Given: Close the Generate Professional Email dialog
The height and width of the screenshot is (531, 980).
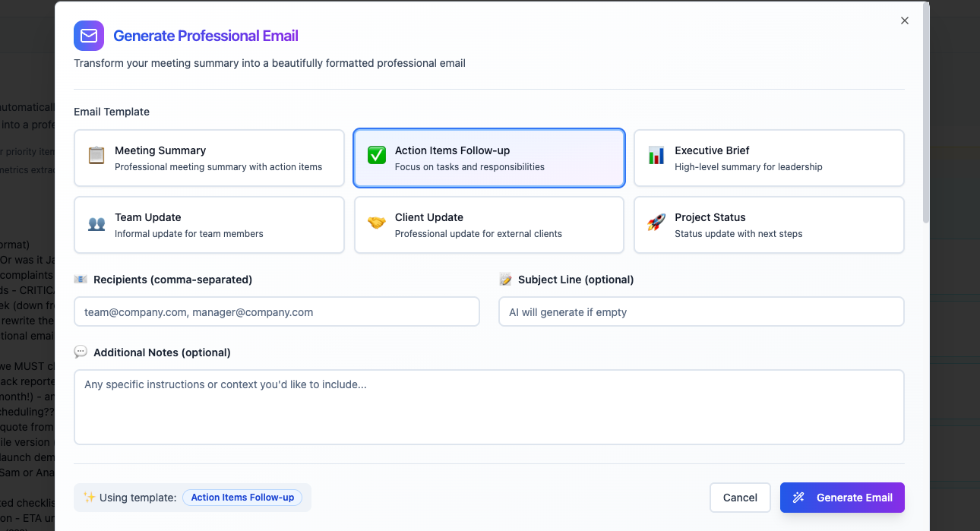Looking at the screenshot, I should pyautogui.click(x=905, y=21).
